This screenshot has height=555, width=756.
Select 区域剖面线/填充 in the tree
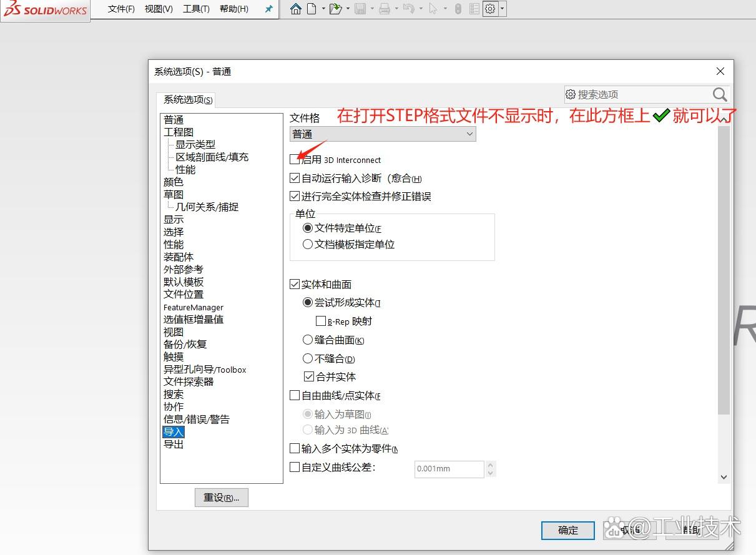click(212, 157)
